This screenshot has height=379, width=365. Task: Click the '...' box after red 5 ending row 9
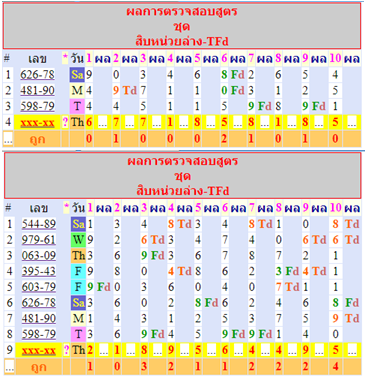(352, 350)
